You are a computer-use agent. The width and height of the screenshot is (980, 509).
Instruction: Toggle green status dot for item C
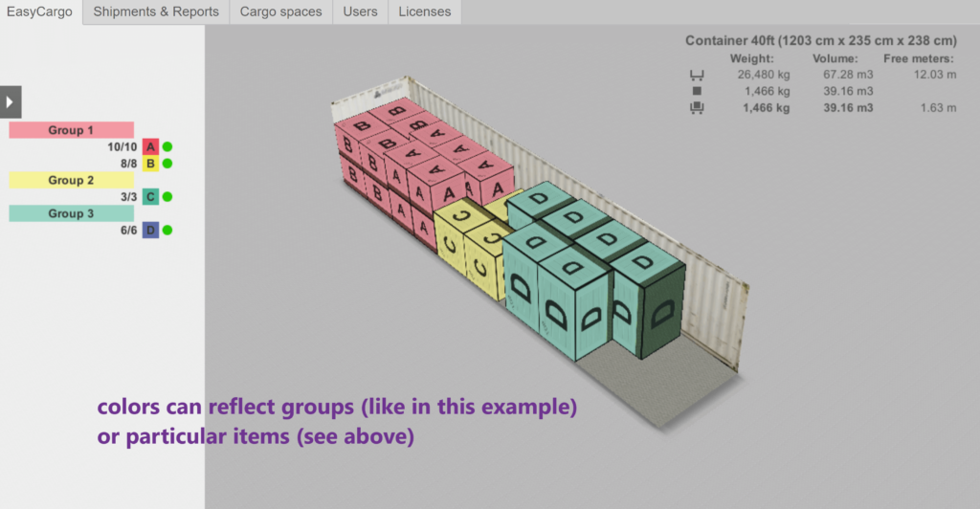tap(167, 197)
